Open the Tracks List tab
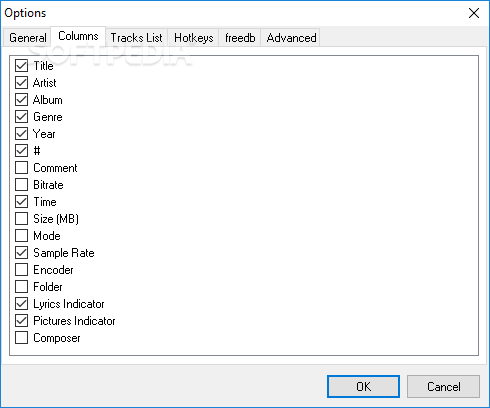The image size is (490, 408). (x=137, y=38)
